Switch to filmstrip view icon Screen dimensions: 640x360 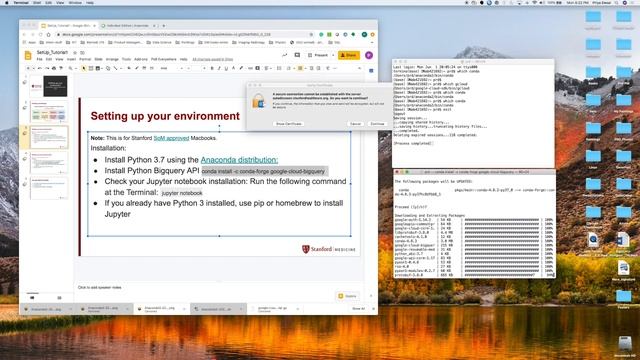click(x=32, y=298)
